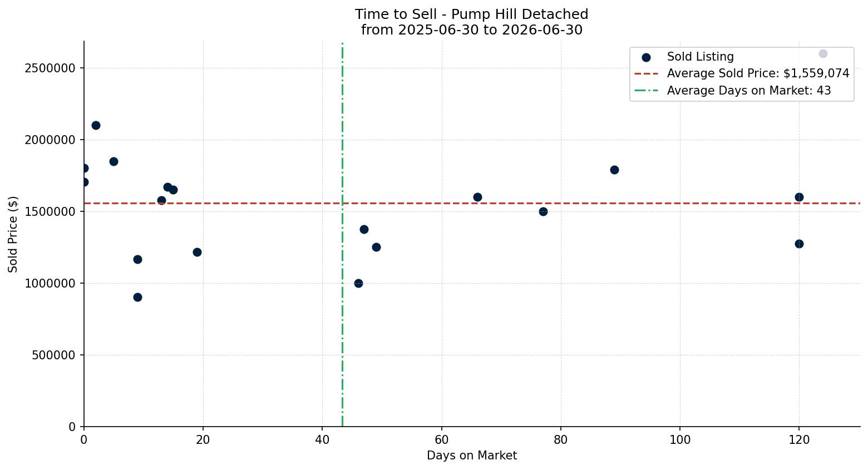Click the green vertical average days line
This screenshot has height=470, width=868.
coord(342,234)
